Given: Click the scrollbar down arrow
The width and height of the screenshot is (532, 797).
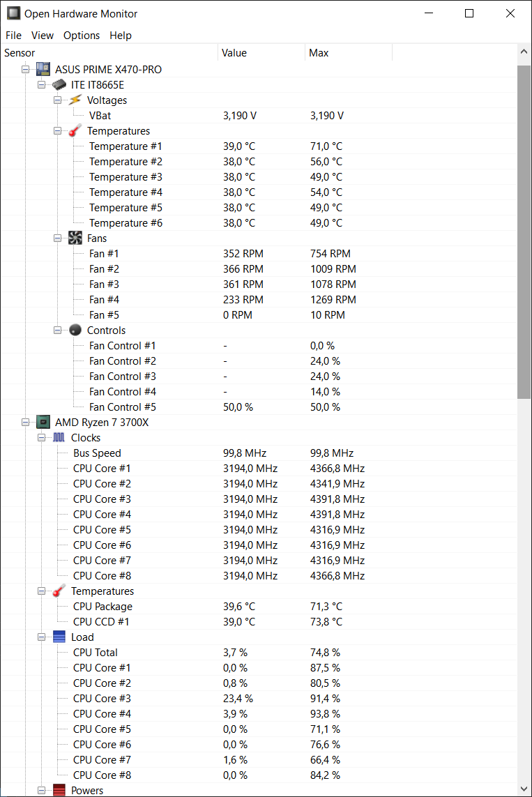Looking at the screenshot, I should tap(524, 789).
